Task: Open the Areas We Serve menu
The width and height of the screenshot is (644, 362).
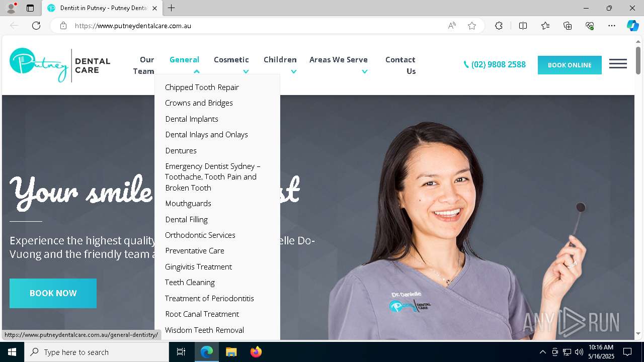Action: click(x=338, y=59)
